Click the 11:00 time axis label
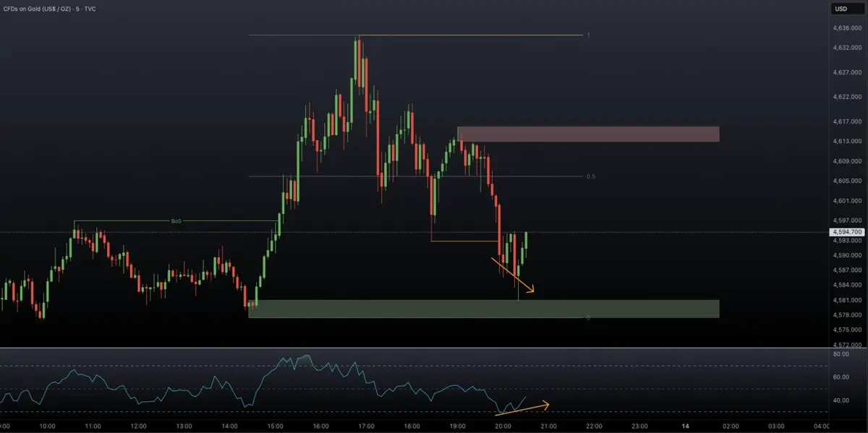The width and height of the screenshot is (868, 433). tap(93, 426)
